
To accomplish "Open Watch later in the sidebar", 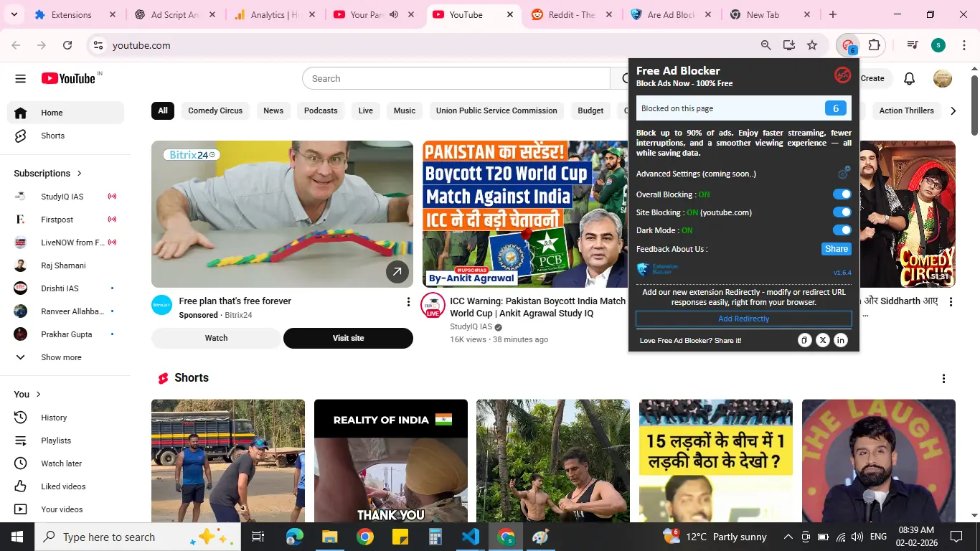I will coord(65,463).
